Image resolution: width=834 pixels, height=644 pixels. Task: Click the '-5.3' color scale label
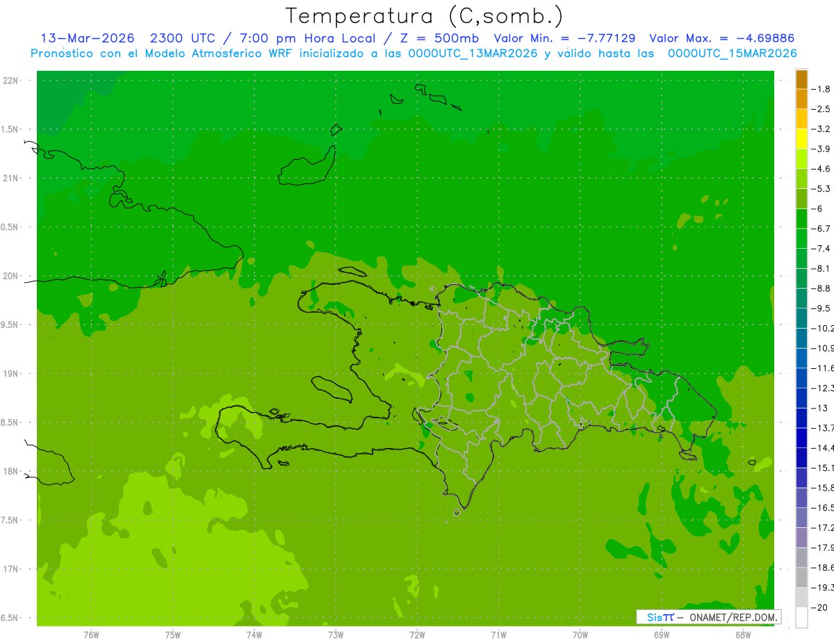click(x=822, y=188)
